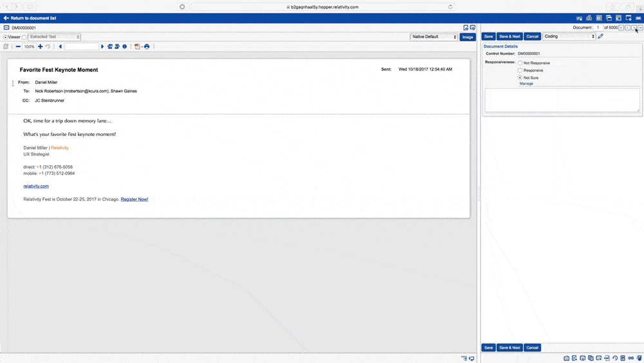Click the zoom in plus icon
644x363 pixels.
click(41, 46)
